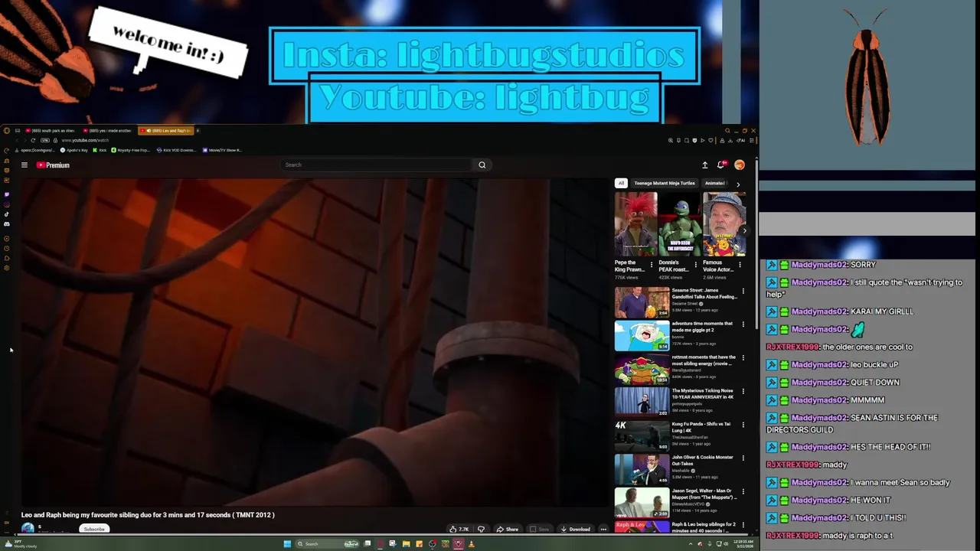Image resolution: width=980 pixels, height=551 pixels.
Task: Open the YouTube account avatar menu
Action: coord(740,165)
